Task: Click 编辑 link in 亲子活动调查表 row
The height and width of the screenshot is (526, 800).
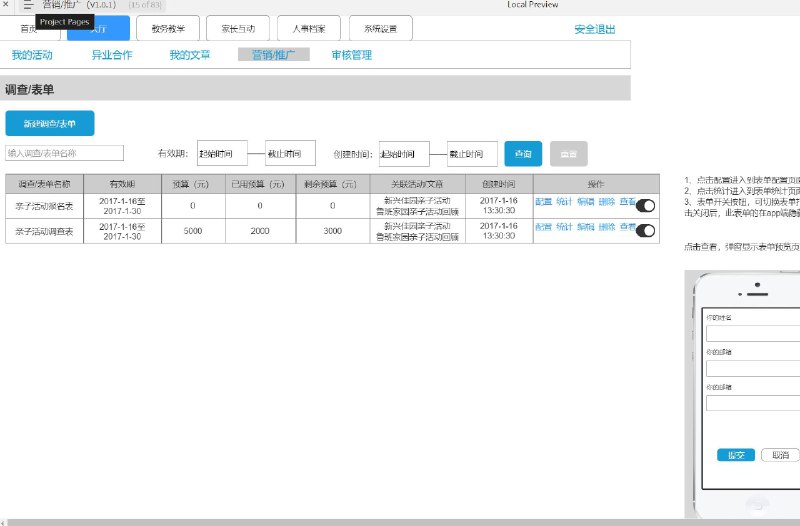Action: 586,227
